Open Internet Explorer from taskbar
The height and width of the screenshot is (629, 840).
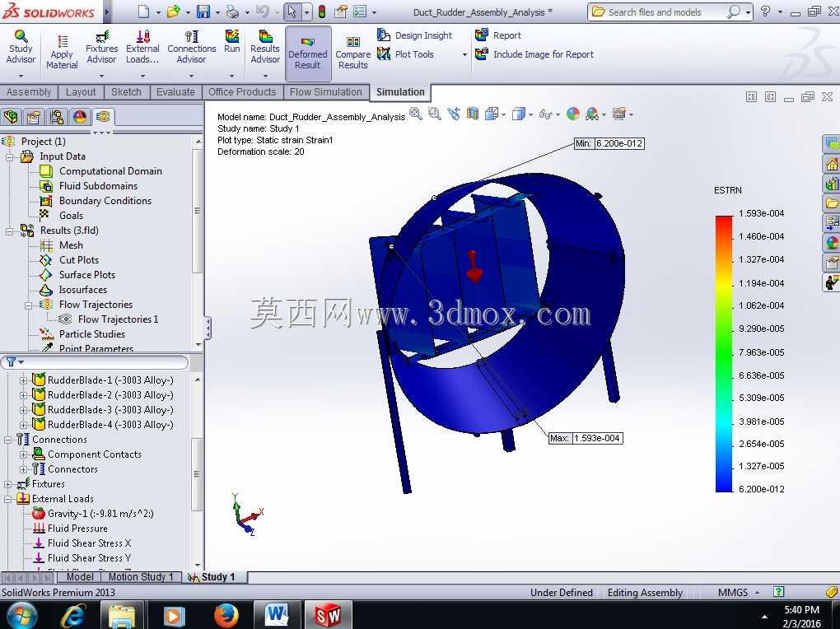(72, 616)
